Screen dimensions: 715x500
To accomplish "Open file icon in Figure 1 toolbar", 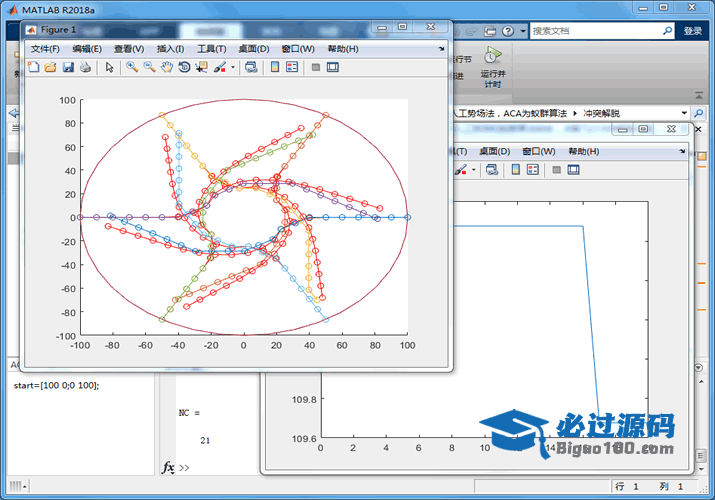I will [50, 67].
